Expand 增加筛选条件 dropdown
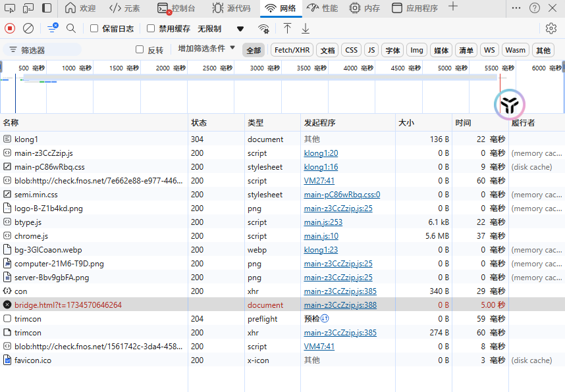This screenshot has width=565, height=392. click(x=207, y=48)
